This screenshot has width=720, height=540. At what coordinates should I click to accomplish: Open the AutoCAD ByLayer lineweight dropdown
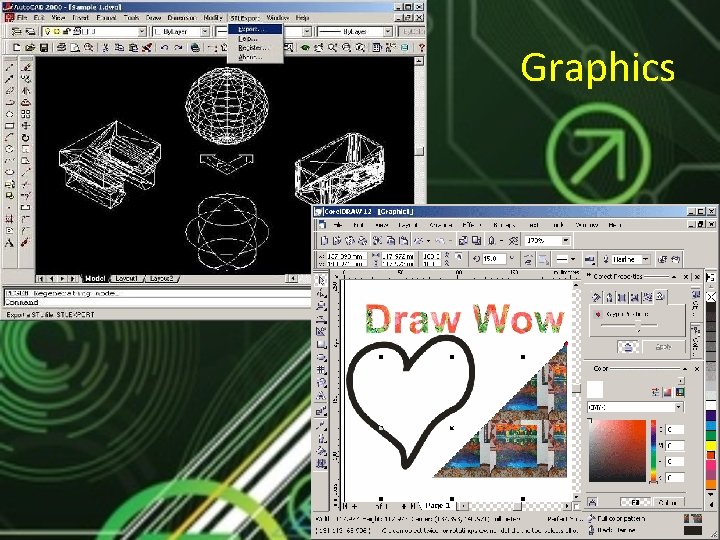[388, 32]
